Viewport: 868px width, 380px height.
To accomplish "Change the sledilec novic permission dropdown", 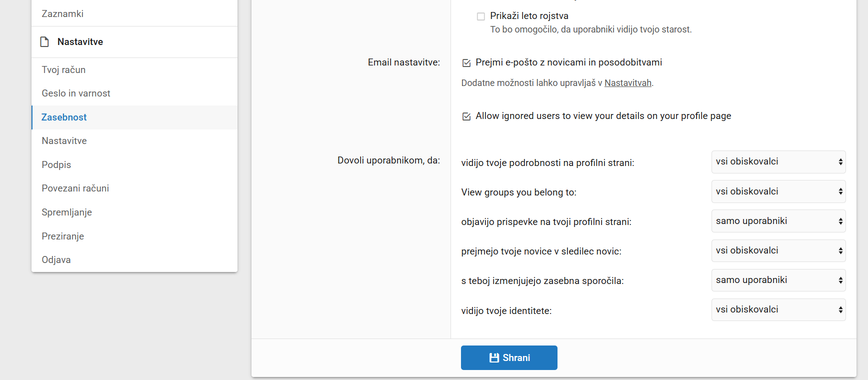I will 778,250.
